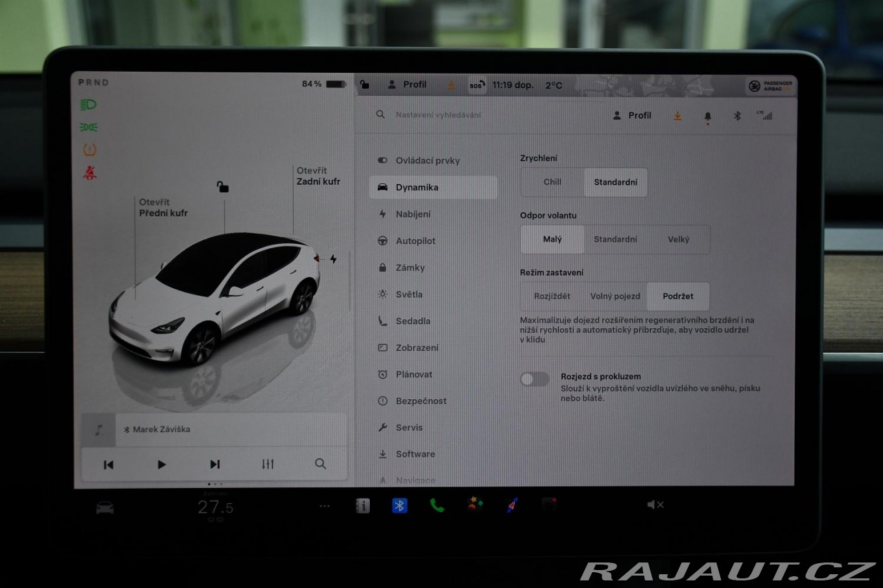Open the audio equalizer settings icon
The height and width of the screenshot is (588, 883).
pos(268,464)
